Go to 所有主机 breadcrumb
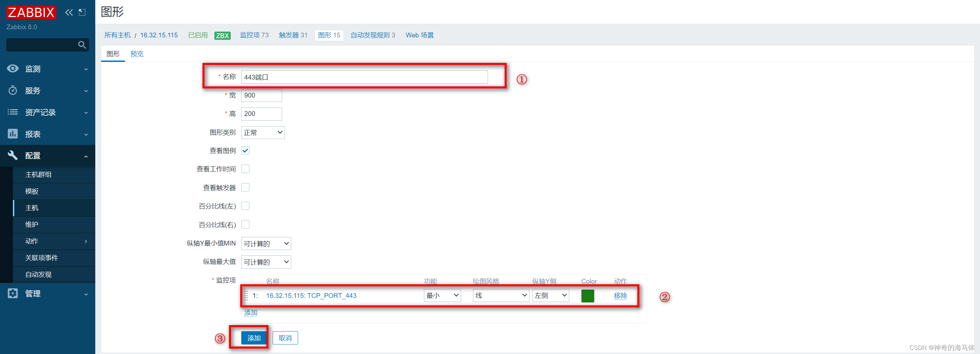Image resolution: width=980 pixels, height=354 pixels. [x=117, y=35]
